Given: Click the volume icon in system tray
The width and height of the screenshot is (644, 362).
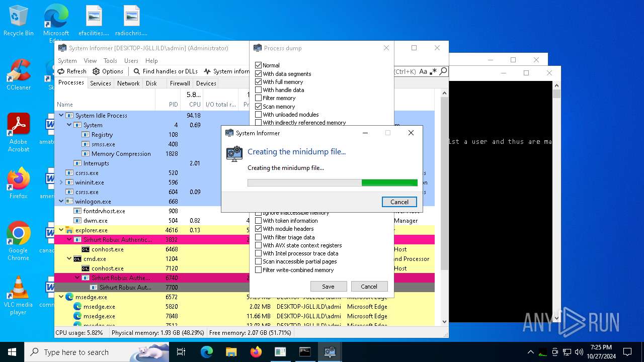Looking at the screenshot, I should (x=579, y=352).
